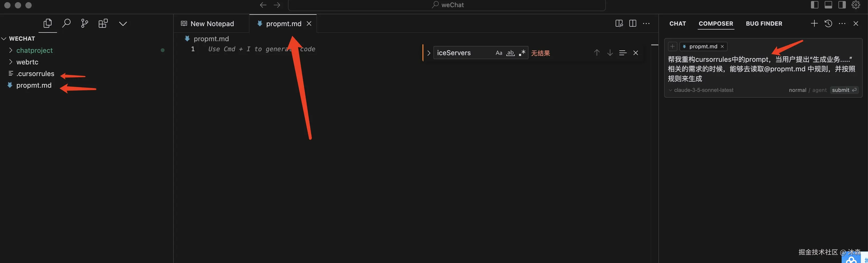Image resolution: width=868 pixels, height=263 pixels.
Task: Close the propmt.md editor tab
Action: (x=309, y=24)
